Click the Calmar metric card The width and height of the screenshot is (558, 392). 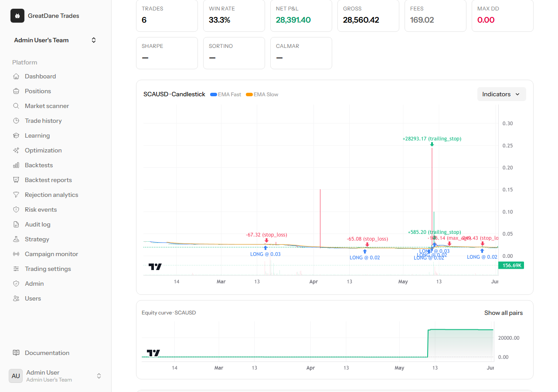point(301,53)
